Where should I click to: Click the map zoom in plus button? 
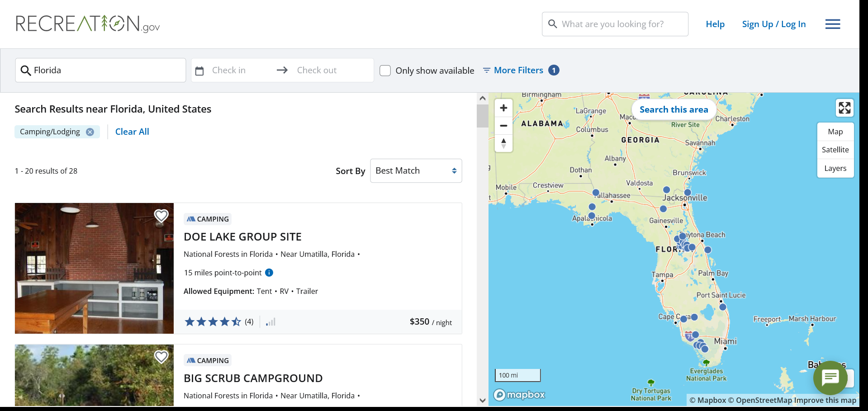503,108
